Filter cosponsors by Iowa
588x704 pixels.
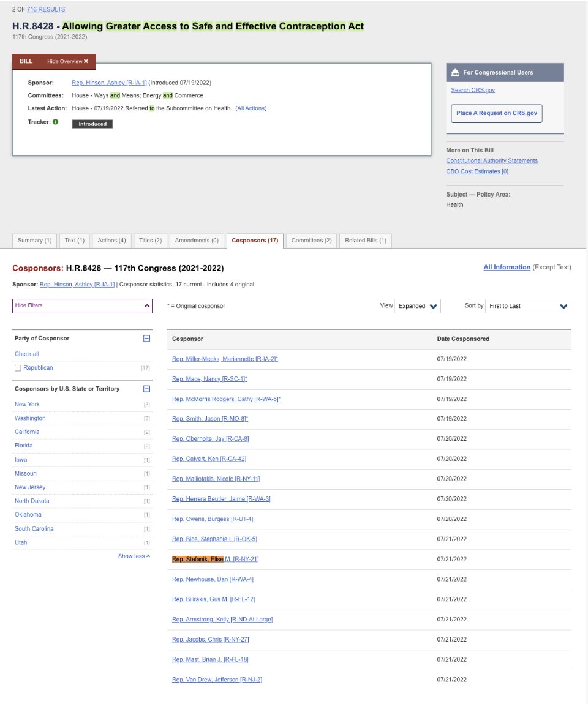point(21,460)
